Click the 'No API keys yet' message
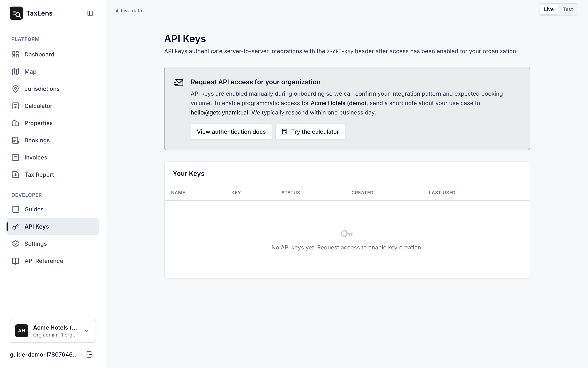The height and width of the screenshot is (368, 588). tap(347, 247)
